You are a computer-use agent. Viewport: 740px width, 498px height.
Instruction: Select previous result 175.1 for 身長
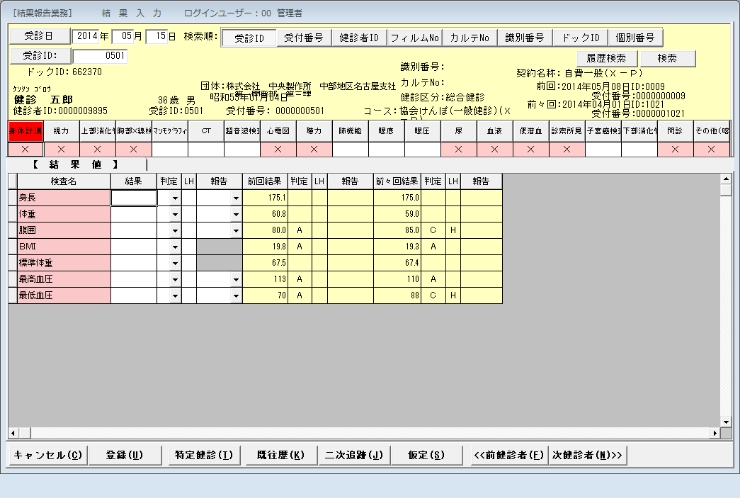(x=265, y=198)
